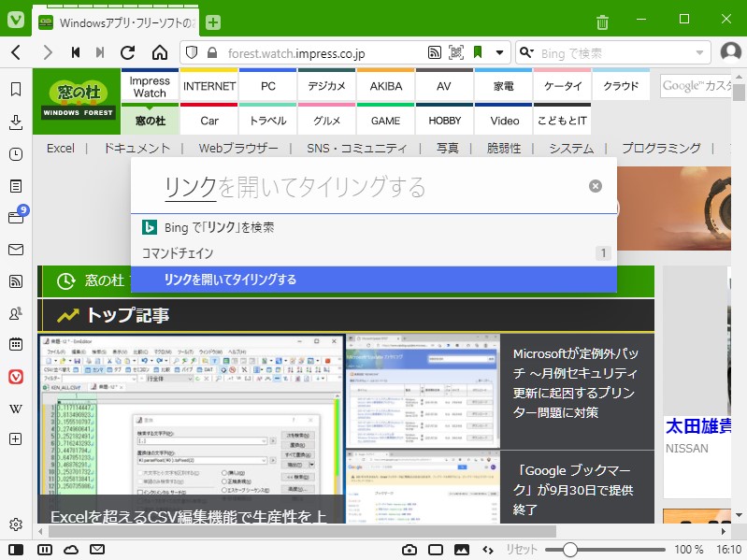The image size is (747, 560).
Task: Click the リセット zoom reset button
Action: point(521,550)
